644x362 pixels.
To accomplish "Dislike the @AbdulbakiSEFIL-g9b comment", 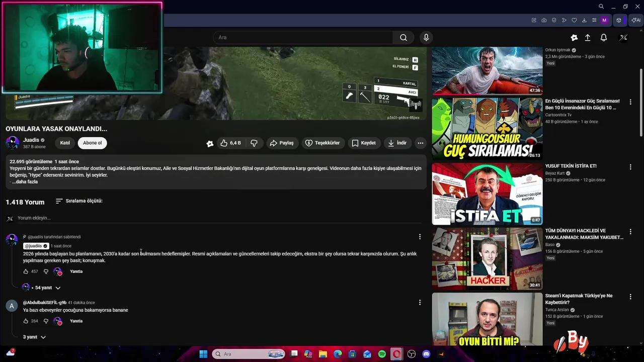I will pyautogui.click(x=46, y=321).
